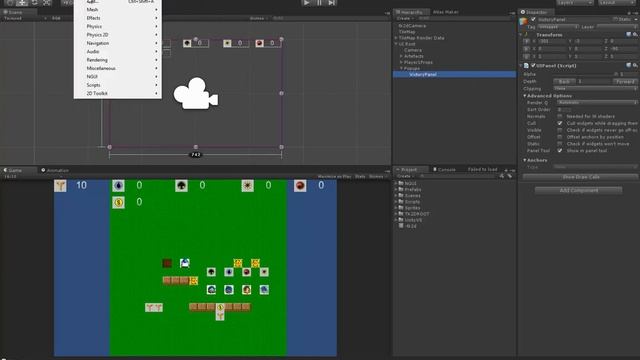The width and height of the screenshot is (640, 360).
Task: Click the red orb resource icon in Game view
Action: 300,186
